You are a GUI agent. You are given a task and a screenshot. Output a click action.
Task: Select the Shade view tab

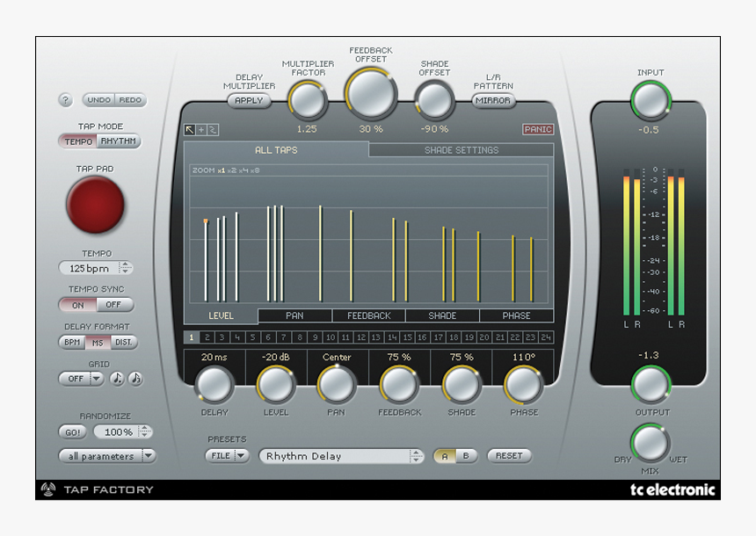pyautogui.click(x=442, y=315)
